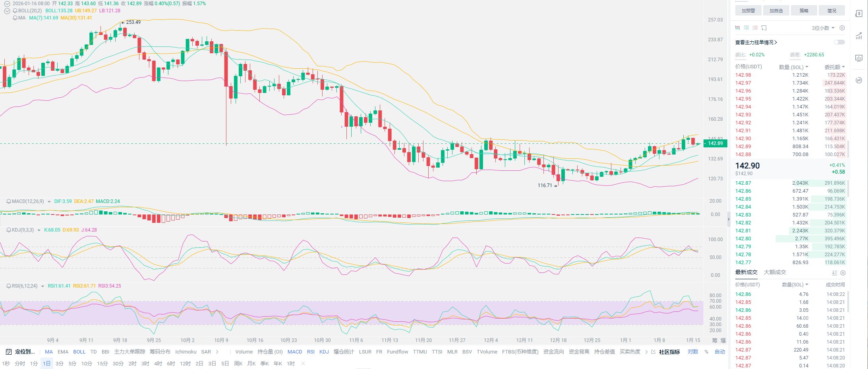Toggle the 查看主力挂单情况 switch

839,42
